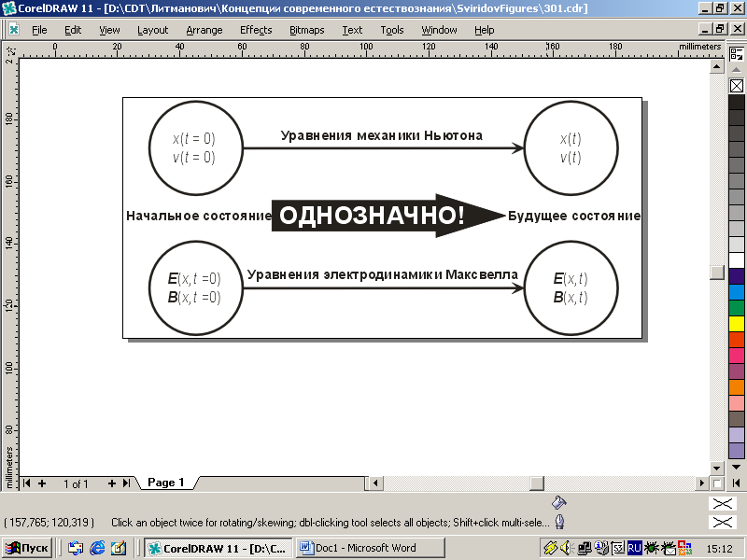Open the Tools menu

(x=392, y=30)
